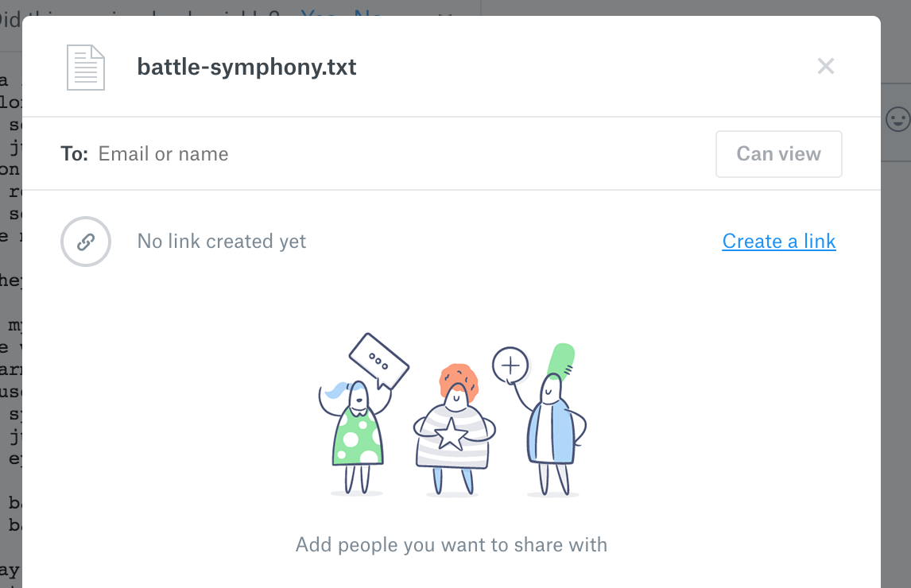Focus the Email or name field
911x588 pixels.
tap(397, 154)
